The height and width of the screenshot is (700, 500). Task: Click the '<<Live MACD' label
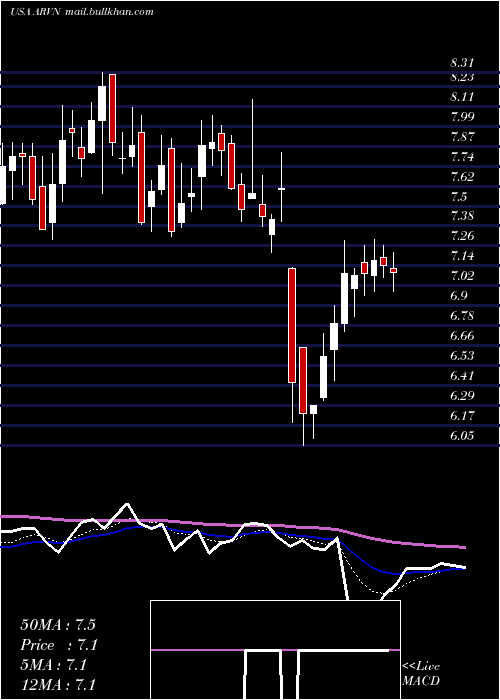coord(421,673)
